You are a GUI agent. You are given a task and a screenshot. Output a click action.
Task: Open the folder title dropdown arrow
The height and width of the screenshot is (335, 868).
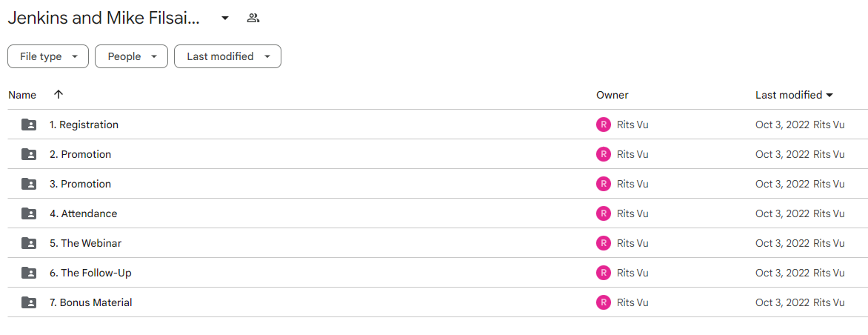224,19
